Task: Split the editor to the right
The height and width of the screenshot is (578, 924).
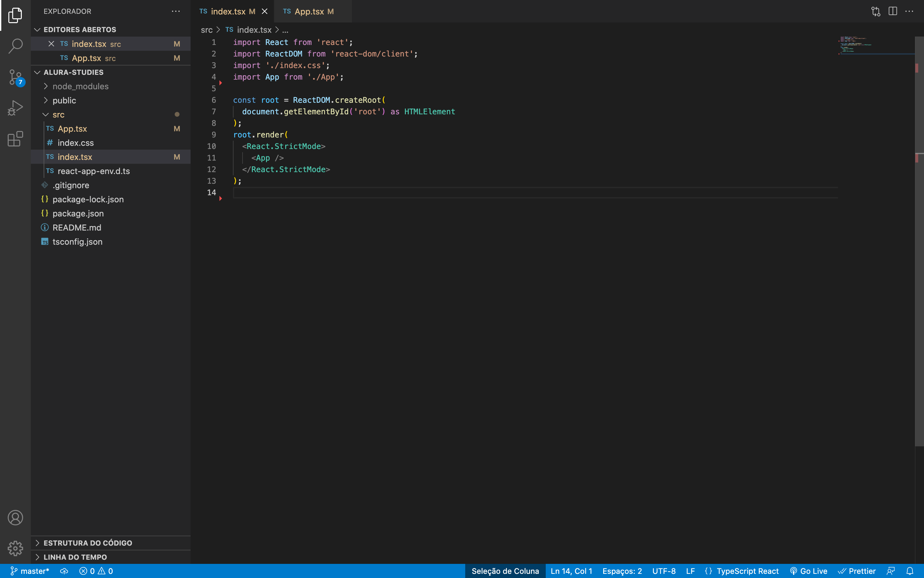Action: tap(893, 12)
